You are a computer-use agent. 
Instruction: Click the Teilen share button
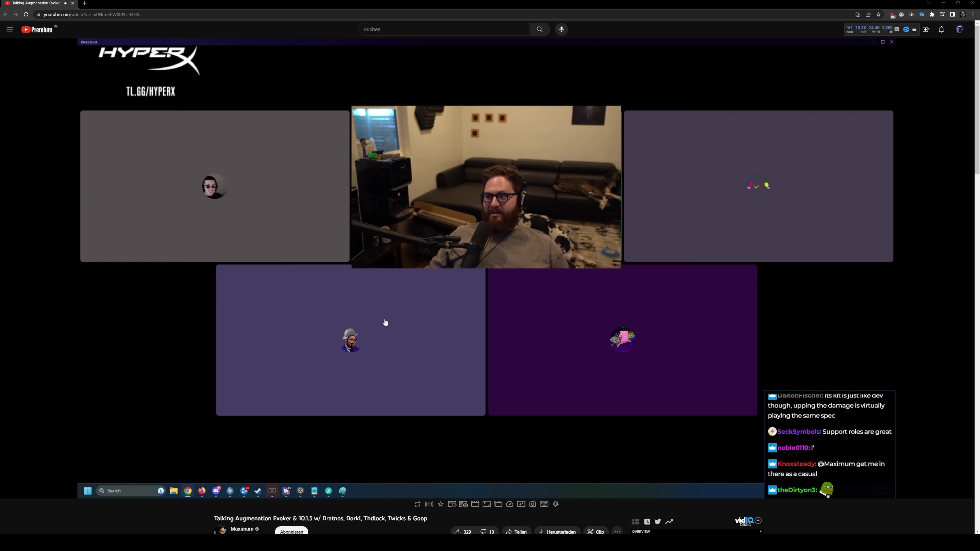516,532
